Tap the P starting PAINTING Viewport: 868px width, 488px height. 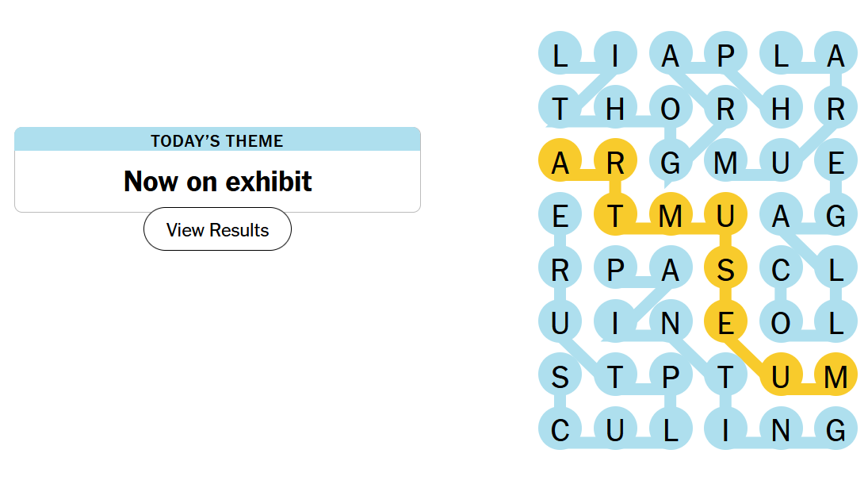click(615, 270)
